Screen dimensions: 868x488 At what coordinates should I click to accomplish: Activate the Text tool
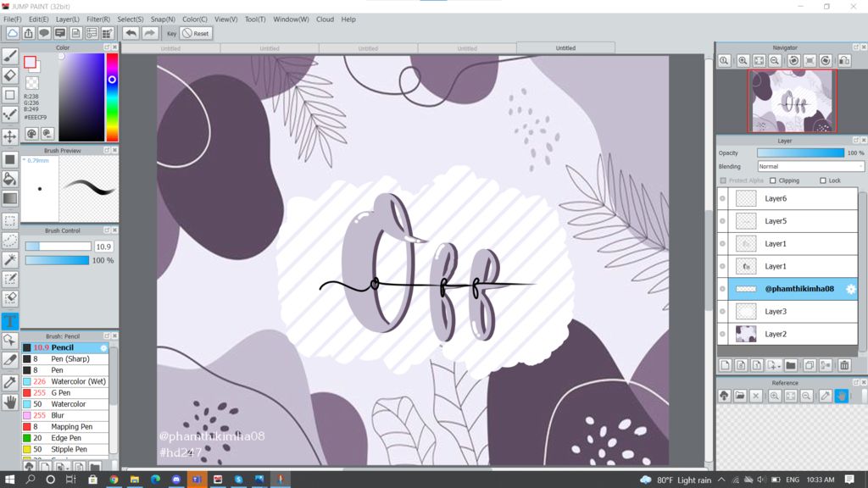click(10, 321)
